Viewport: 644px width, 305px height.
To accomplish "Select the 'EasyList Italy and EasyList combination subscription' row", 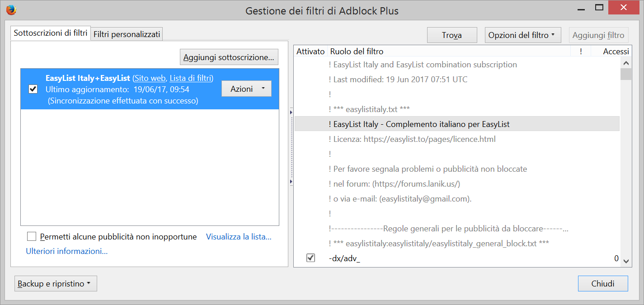I will click(457, 64).
